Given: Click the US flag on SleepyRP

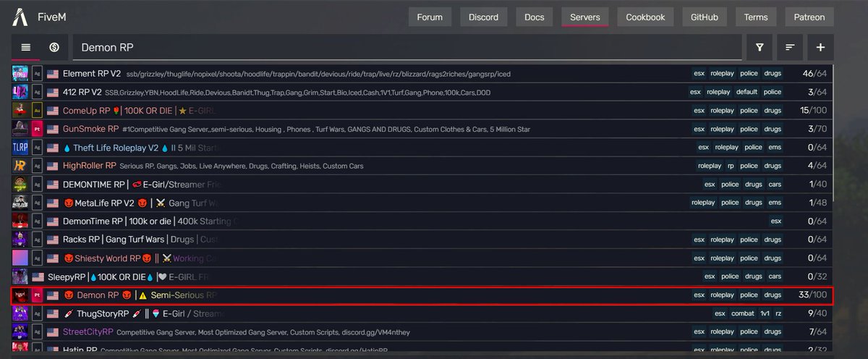Looking at the screenshot, I should (x=38, y=276).
